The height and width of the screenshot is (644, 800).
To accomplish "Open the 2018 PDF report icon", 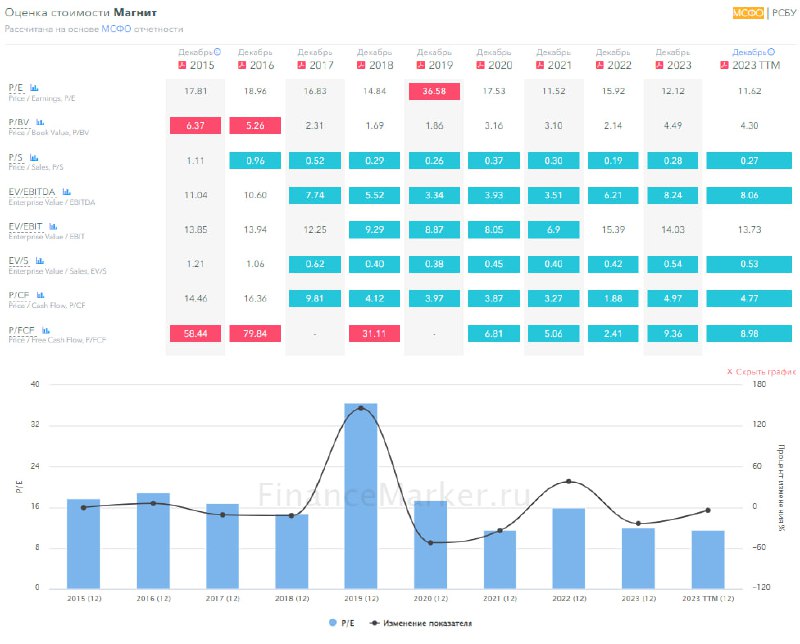I will click(x=361, y=65).
